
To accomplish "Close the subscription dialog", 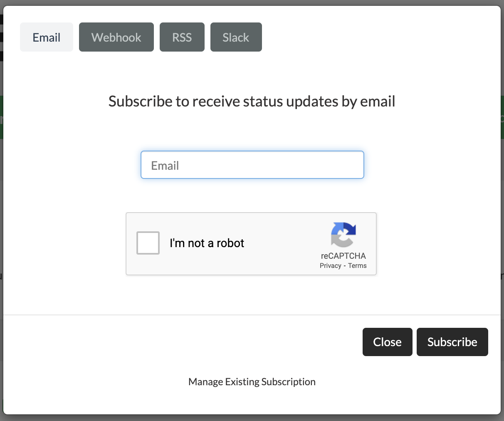I will tap(388, 342).
